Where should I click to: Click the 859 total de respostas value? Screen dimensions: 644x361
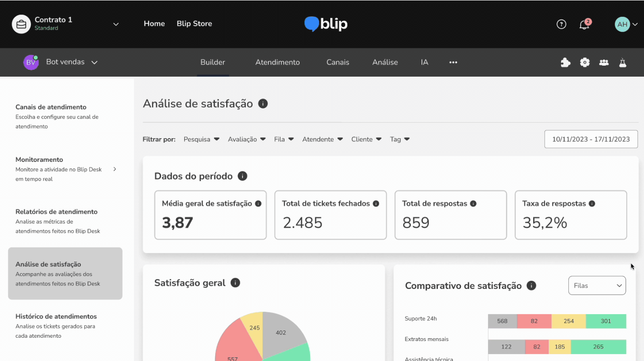coord(415,222)
